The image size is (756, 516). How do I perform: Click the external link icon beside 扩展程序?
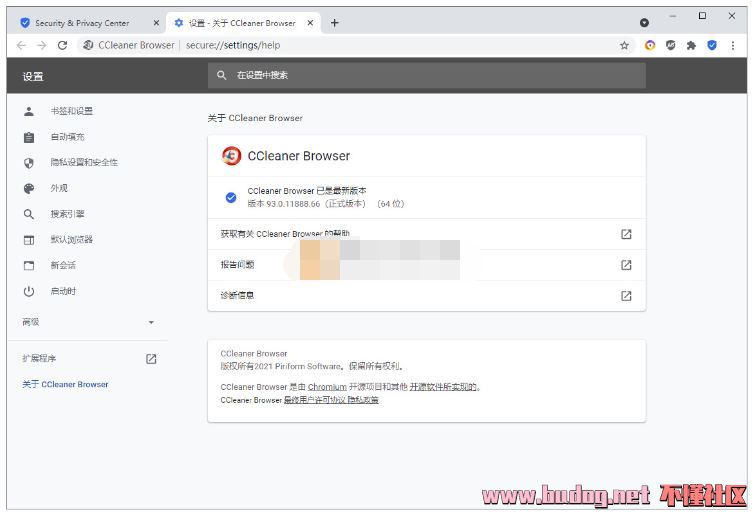[151, 359]
